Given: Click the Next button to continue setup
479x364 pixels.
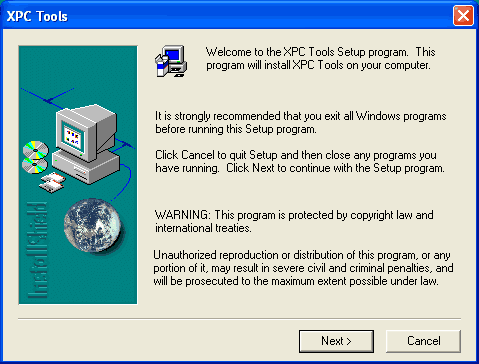Looking at the screenshot, I should coord(336,341).
